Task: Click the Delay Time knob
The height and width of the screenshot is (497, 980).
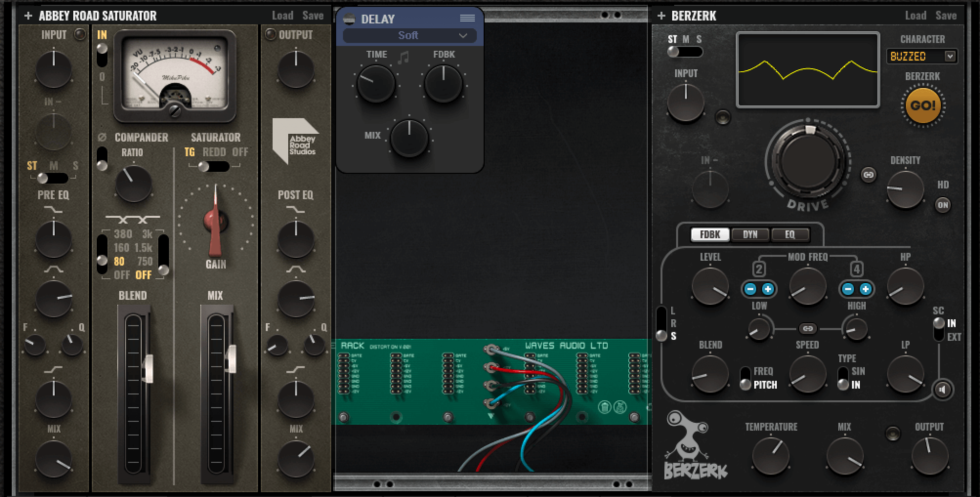Action: (x=376, y=84)
